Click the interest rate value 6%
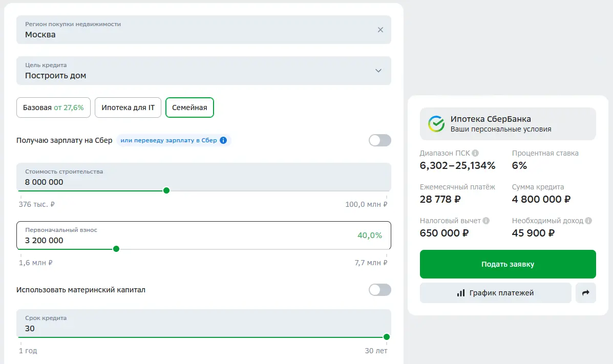The width and height of the screenshot is (613, 364). (519, 165)
